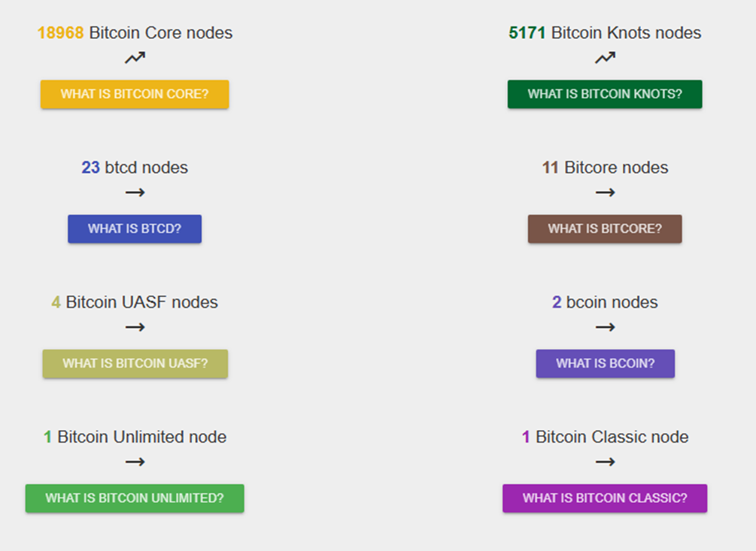Click the flat arrow under Bitcoin UASF nodes
This screenshot has height=551, width=756.
pyautogui.click(x=135, y=327)
